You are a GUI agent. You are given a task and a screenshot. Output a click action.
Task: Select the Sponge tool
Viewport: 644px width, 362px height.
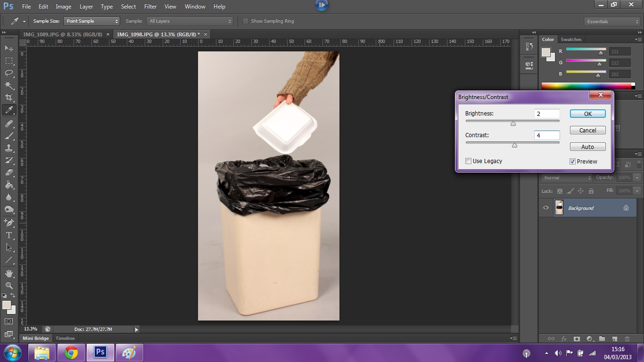(9, 209)
